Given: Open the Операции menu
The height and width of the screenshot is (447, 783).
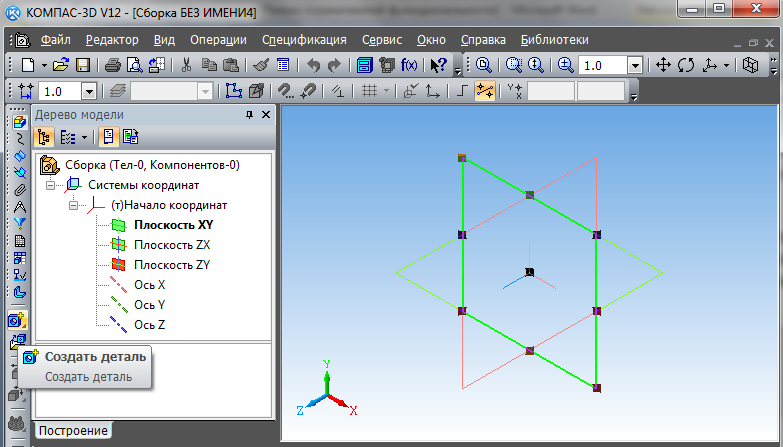Looking at the screenshot, I should click(218, 40).
